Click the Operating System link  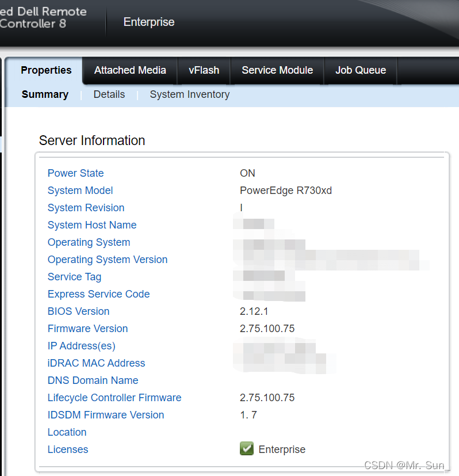click(x=89, y=242)
